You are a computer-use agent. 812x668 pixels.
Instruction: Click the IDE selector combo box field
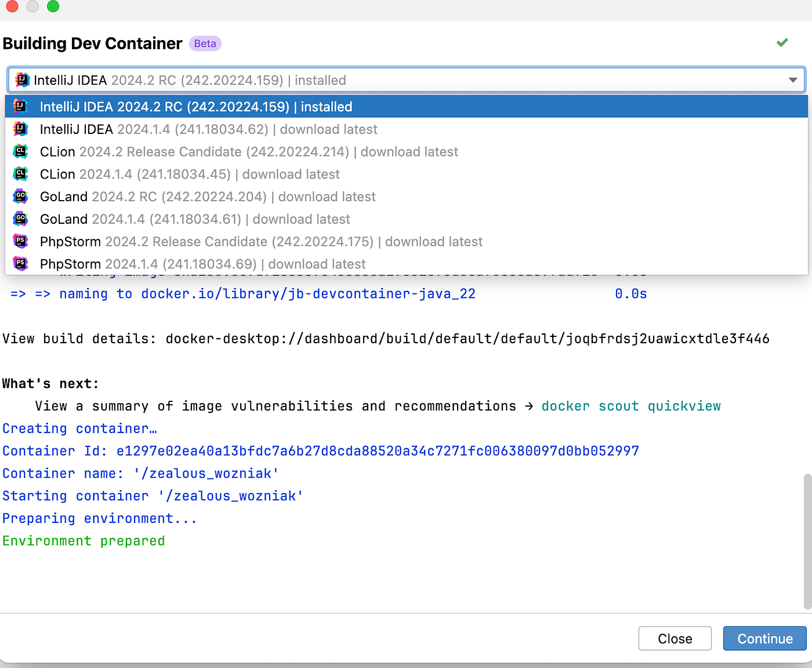point(406,80)
